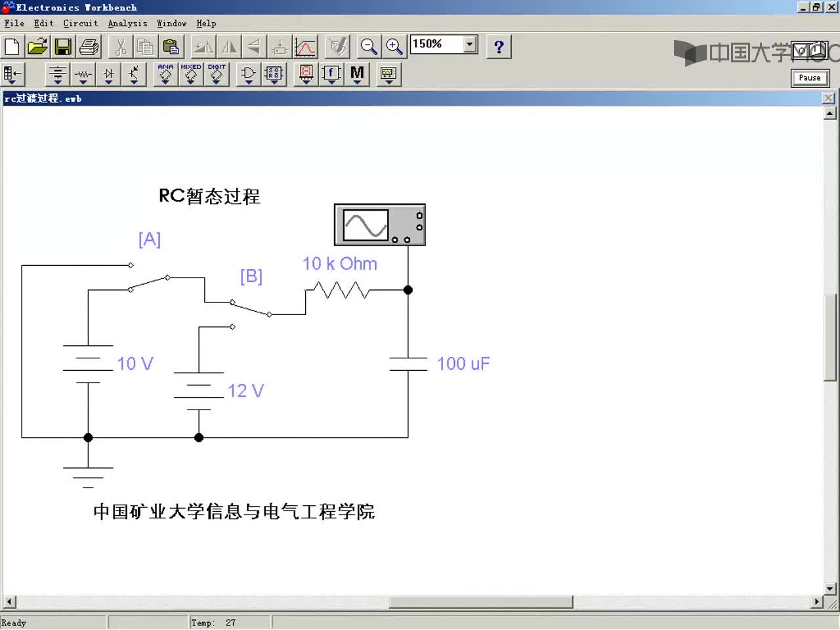The width and height of the screenshot is (840, 630).
Task: Open the Miscellaneous M parts bin
Action: point(357,74)
